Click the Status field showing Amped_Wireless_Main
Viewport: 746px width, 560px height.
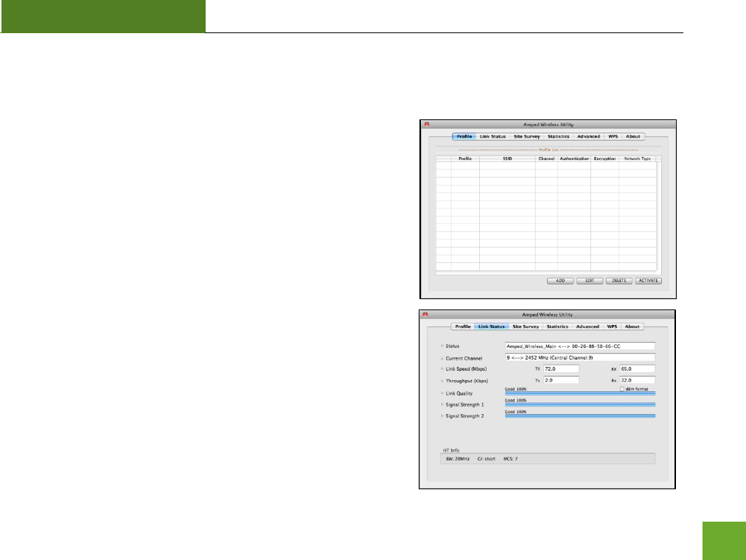pos(580,346)
